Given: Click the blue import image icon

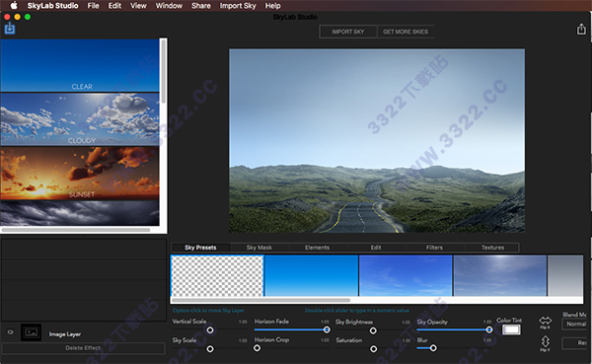Looking at the screenshot, I should click(x=10, y=29).
